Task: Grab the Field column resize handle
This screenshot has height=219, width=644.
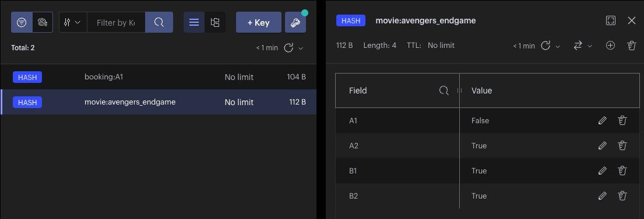Action: pos(459,91)
